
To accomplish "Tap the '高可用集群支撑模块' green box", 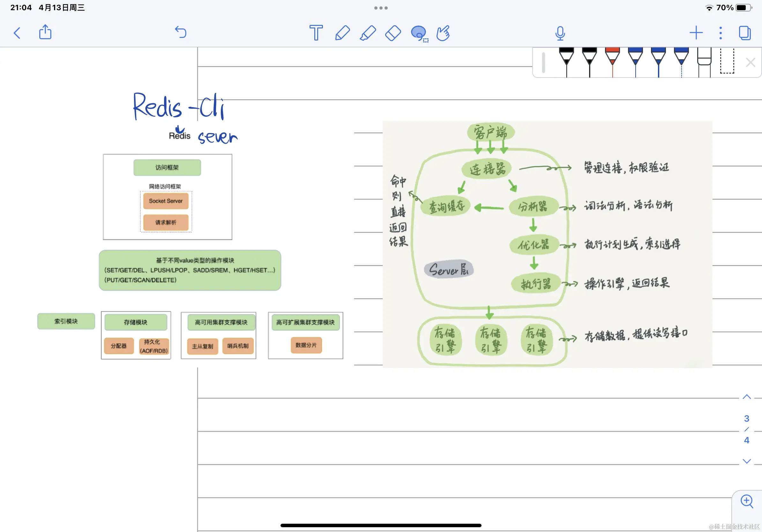I will coord(221,322).
